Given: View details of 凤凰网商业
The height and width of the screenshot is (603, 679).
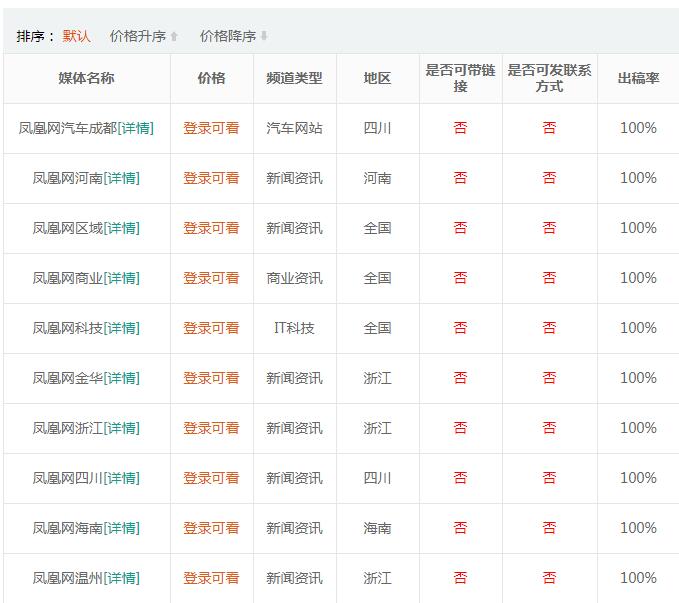Looking at the screenshot, I should pos(122,278).
